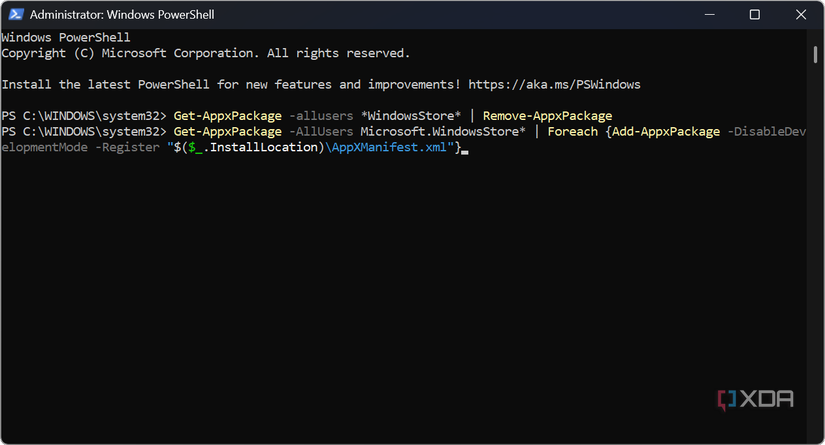Image resolution: width=825 pixels, height=445 pixels.
Task: Click the '-Register' parameter text
Action: click(x=127, y=147)
